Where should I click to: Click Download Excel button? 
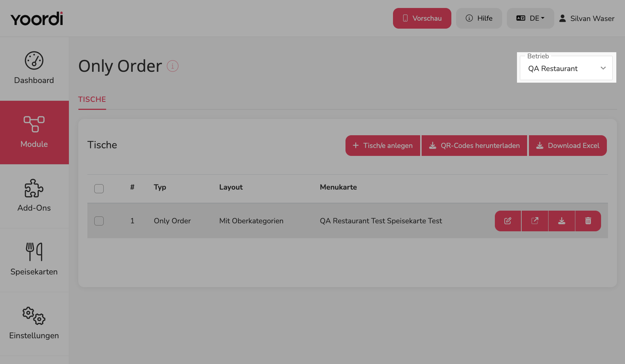coord(568,145)
